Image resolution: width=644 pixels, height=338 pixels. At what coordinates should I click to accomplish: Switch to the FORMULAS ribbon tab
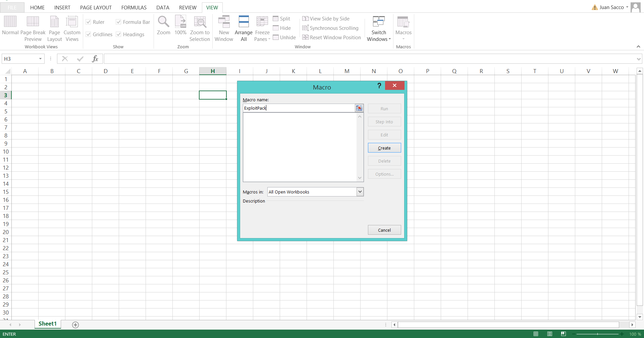(134, 7)
